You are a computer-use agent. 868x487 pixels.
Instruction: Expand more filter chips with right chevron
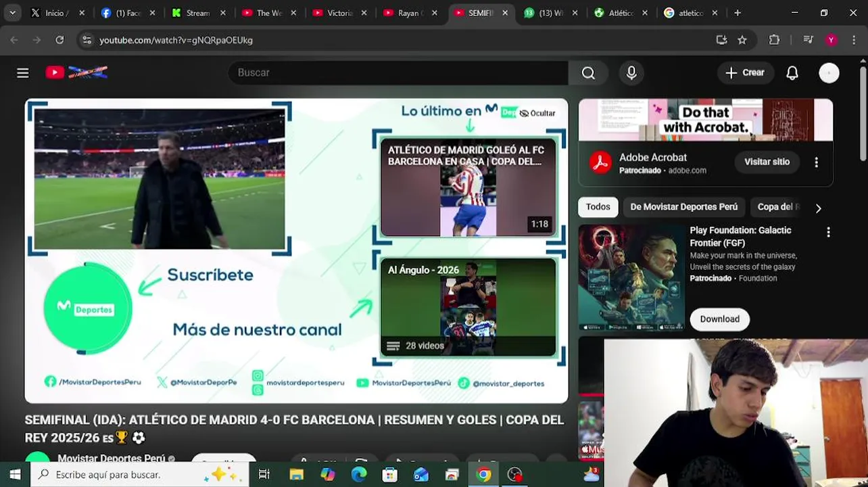[818, 208]
